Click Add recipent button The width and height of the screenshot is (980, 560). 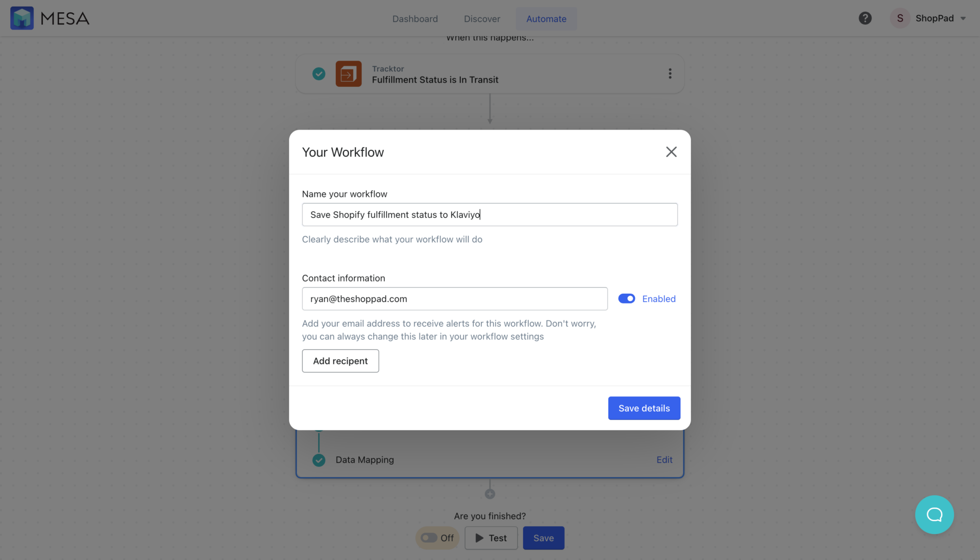pos(340,361)
